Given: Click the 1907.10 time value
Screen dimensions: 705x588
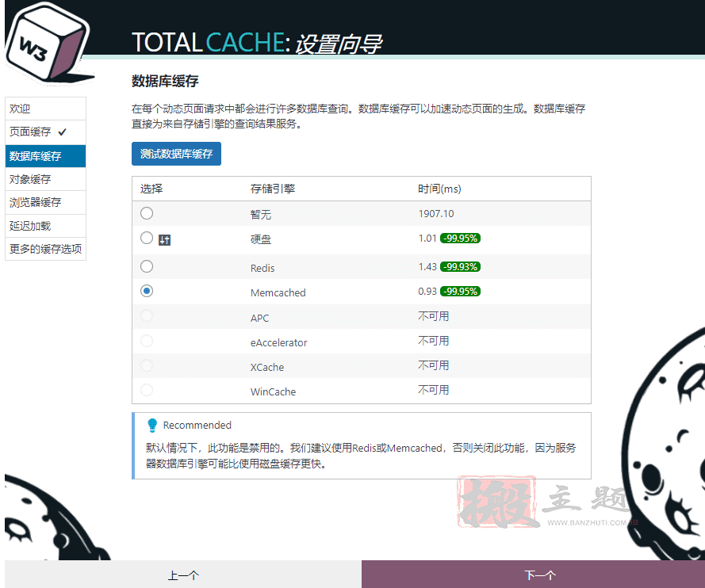Looking at the screenshot, I should pyautogui.click(x=436, y=214).
